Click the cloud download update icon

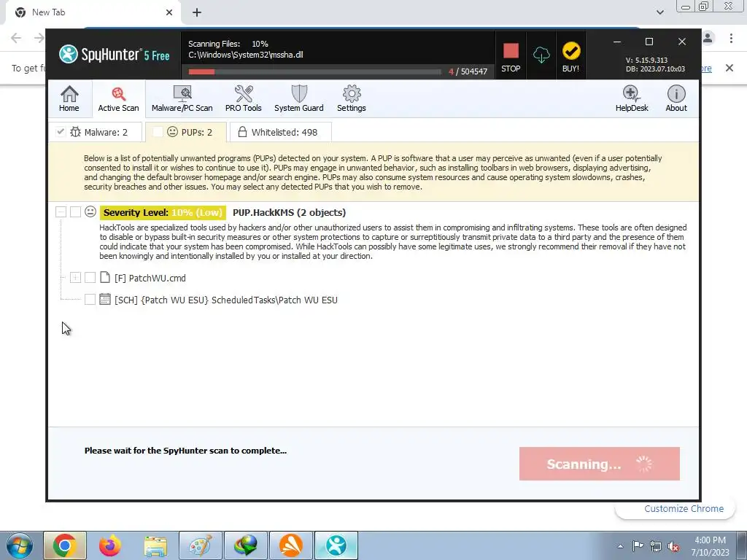coord(541,55)
